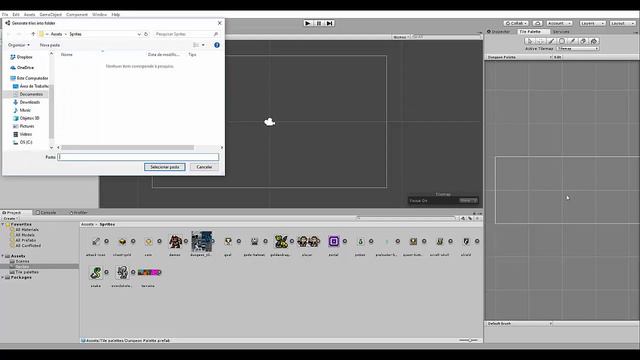Open the Account dropdown
Viewport: 640px width, 360px height.
[x=559, y=23]
